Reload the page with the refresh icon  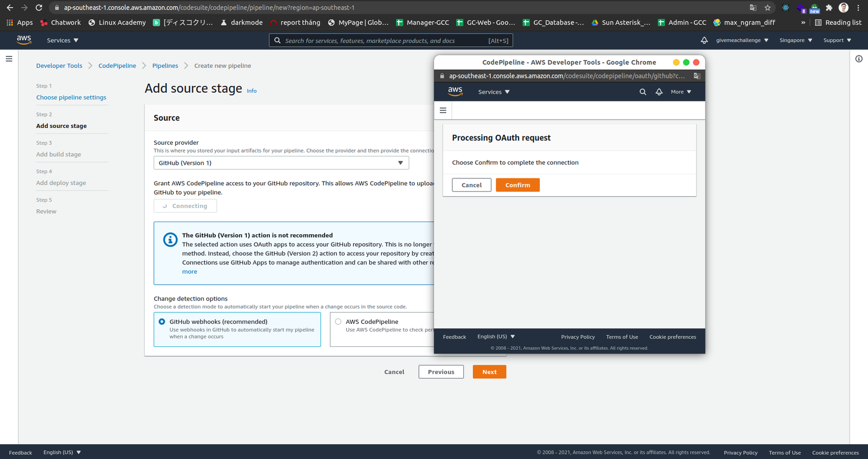tap(39, 8)
